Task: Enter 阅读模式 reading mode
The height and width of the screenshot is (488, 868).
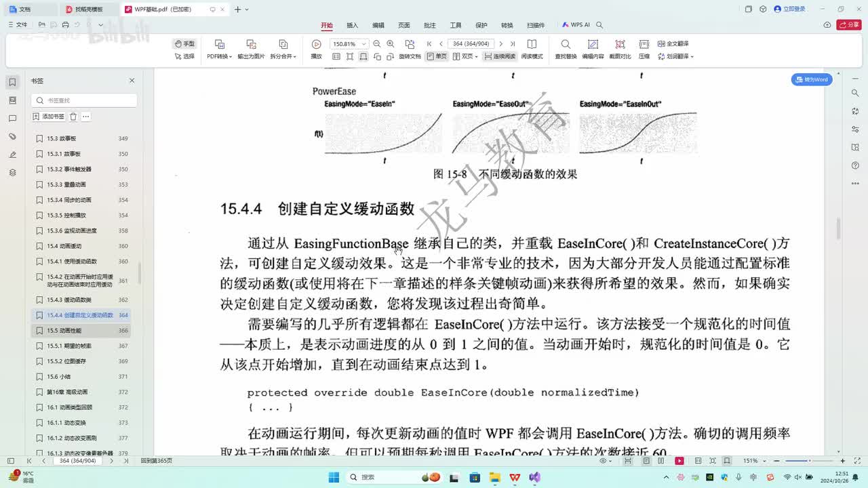Action: click(532, 49)
